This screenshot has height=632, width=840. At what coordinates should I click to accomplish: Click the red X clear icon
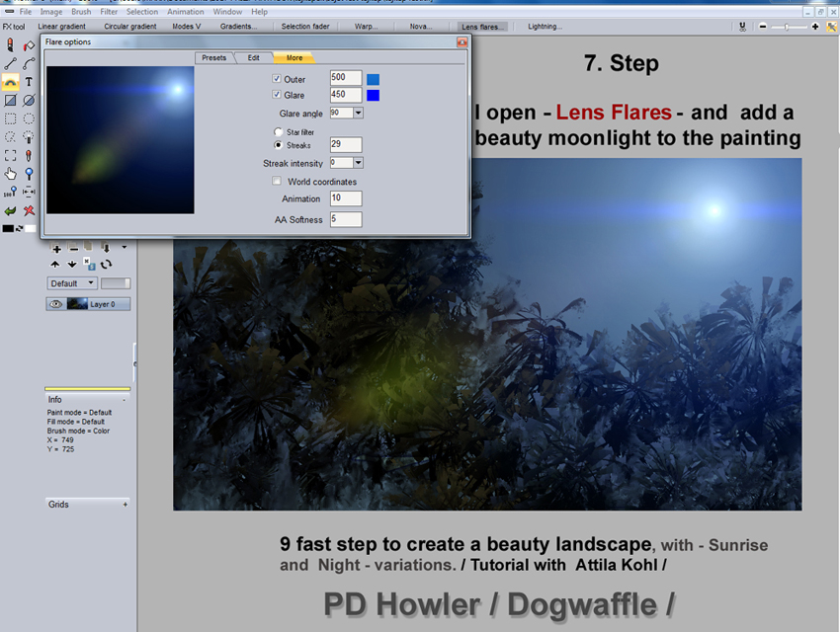pyautogui.click(x=29, y=210)
